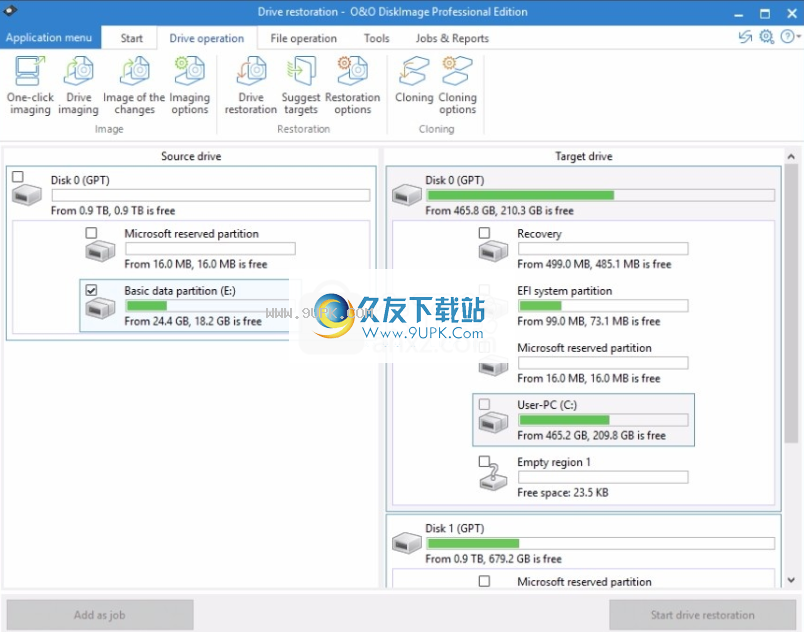Select "From 16.0 MB, 16.0 MB is free" under target
Image resolution: width=804 pixels, height=632 pixels.
589,378
